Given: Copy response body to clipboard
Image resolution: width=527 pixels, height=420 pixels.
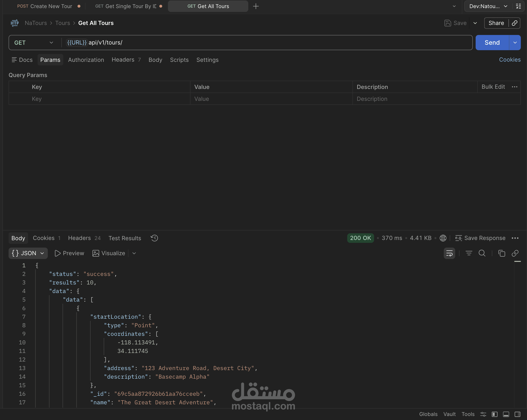Looking at the screenshot, I should (x=501, y=253).
